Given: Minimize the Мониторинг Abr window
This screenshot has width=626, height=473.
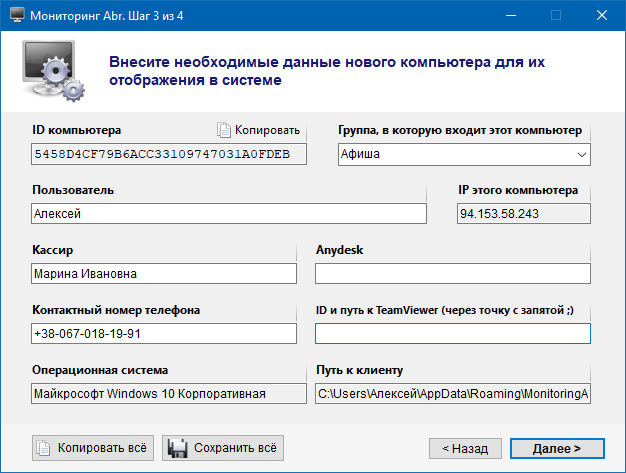Looking at the screenshot, I should 511,16.
